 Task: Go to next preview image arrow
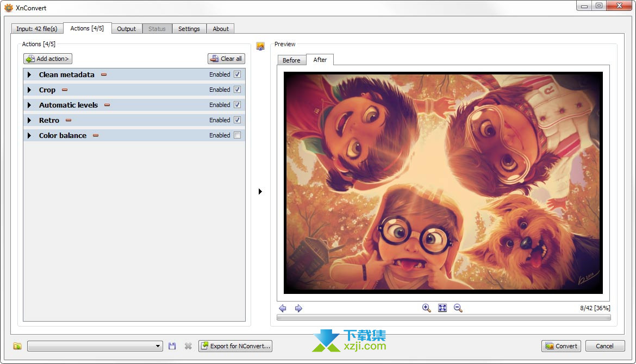coord(298,309)
